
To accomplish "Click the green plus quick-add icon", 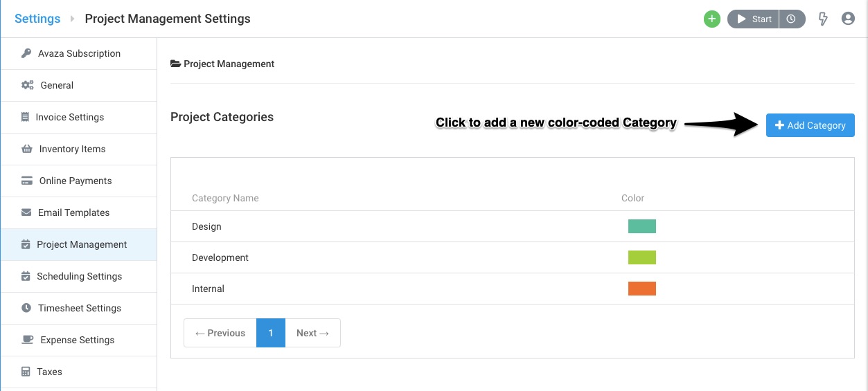I will (712, 19).
